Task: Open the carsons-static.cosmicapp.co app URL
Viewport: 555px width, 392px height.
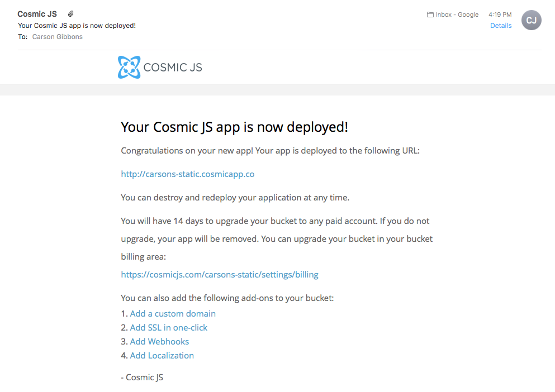Action: [187, 174]
